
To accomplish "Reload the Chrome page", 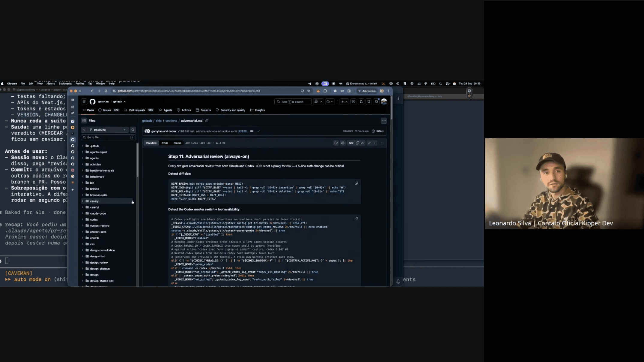I will coord(106,91).
